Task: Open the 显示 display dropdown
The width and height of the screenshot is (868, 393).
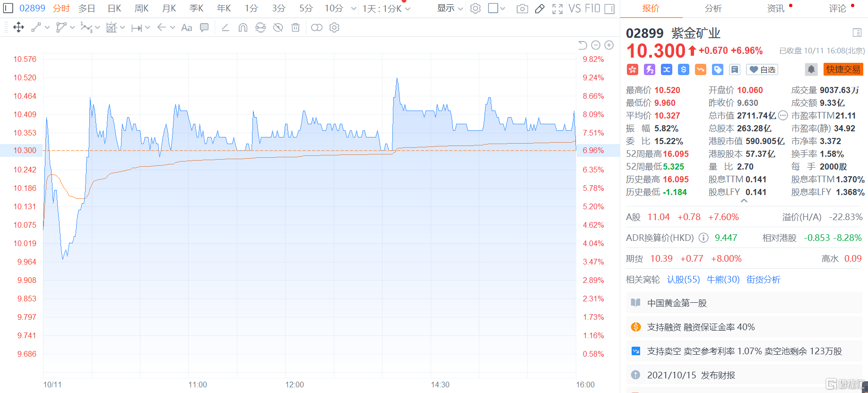Action: click(x=450, y=9)
